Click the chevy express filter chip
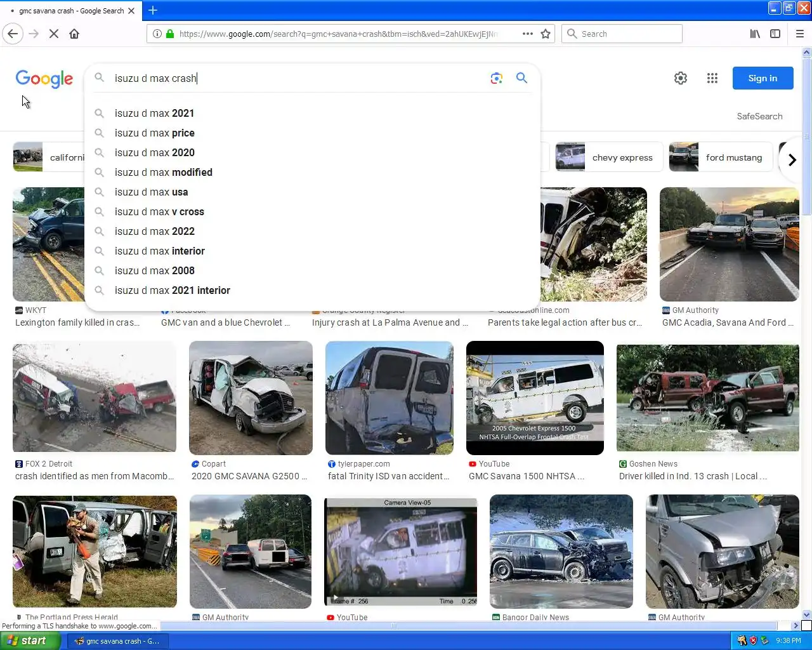 point(609,157)
